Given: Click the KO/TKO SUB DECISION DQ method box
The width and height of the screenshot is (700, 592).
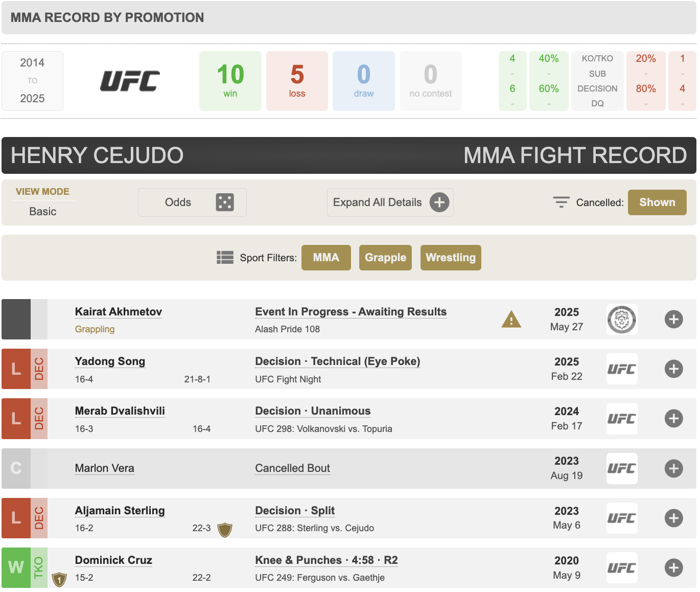Looking at the screenshot, I should click(x=597, y=81).
